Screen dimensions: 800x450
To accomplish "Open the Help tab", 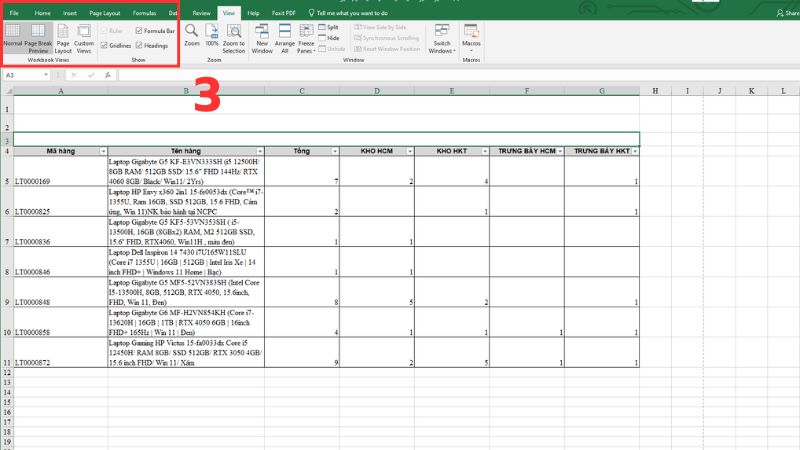I will (x=253, y=13).
